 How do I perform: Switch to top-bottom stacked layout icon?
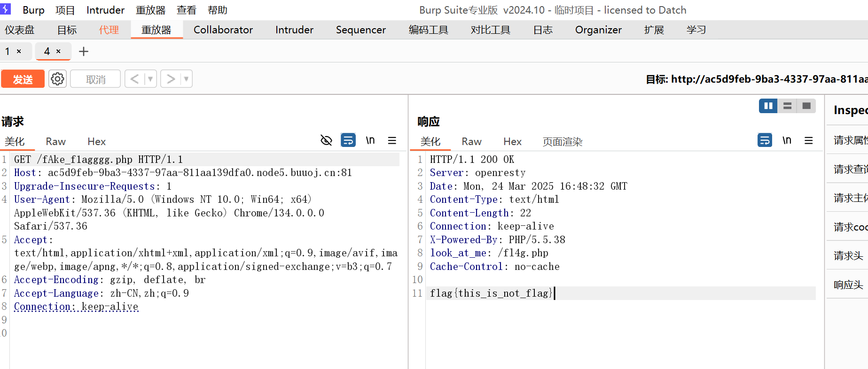point(787,106)
